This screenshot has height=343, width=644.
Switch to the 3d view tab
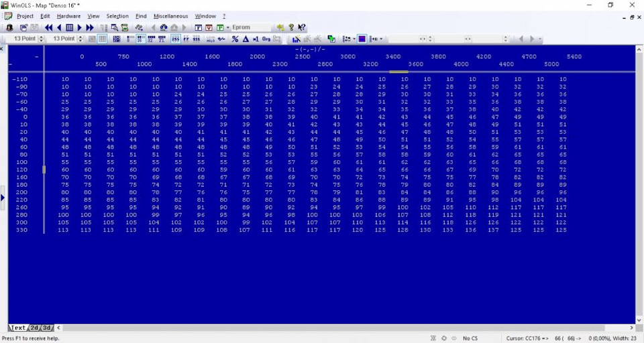(47, 328)
